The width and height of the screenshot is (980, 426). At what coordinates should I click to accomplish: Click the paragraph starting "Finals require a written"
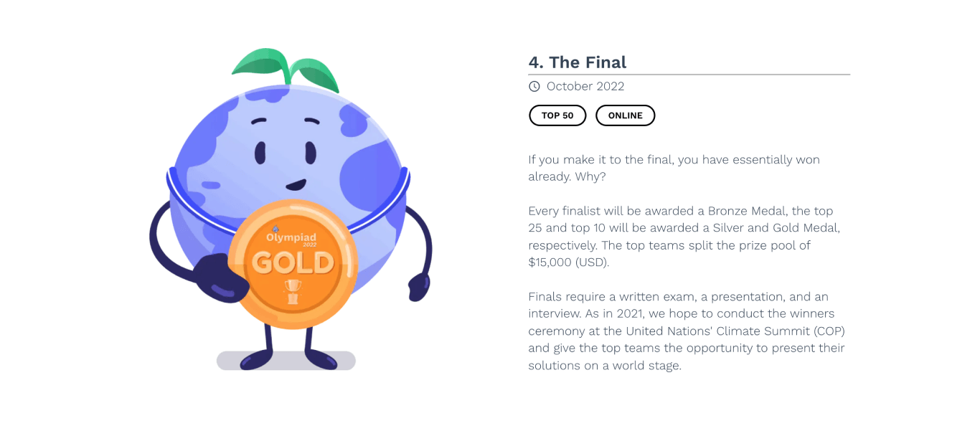pos(687,331)
